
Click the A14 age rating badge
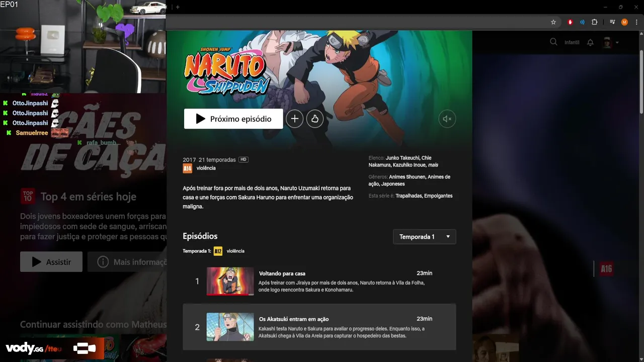[187, 168]
